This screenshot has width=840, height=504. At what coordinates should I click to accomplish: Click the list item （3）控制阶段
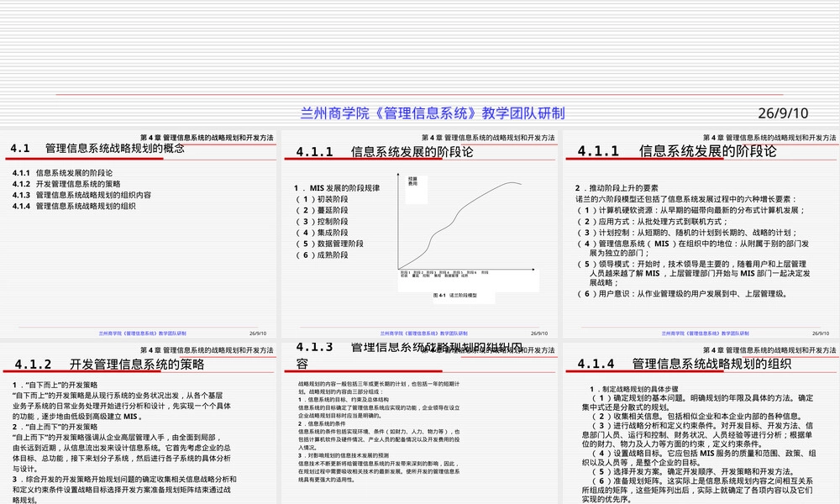click(322, 222)
